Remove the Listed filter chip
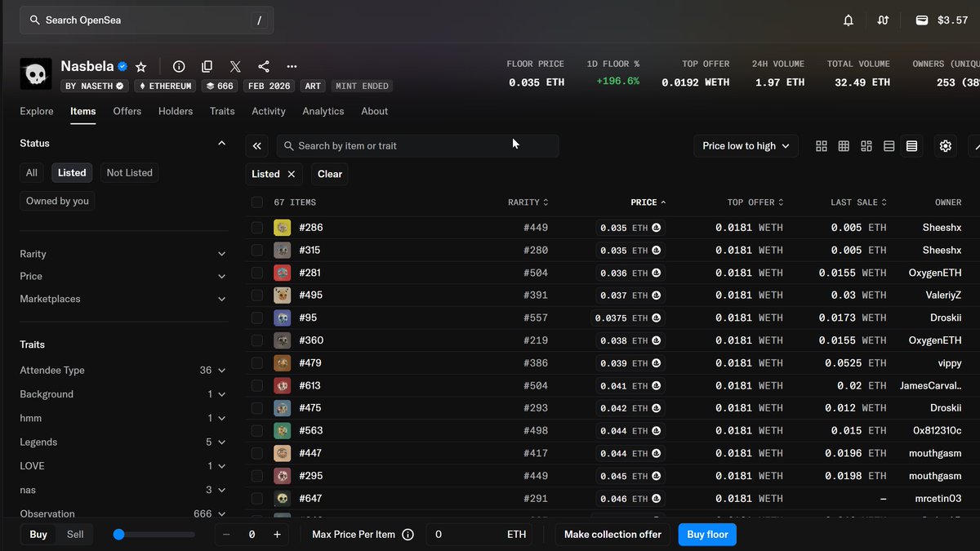 pos(290,174)
